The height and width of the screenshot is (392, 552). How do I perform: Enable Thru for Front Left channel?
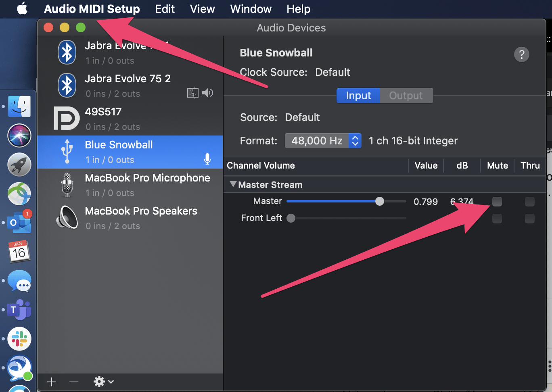(x=529, y=218)
